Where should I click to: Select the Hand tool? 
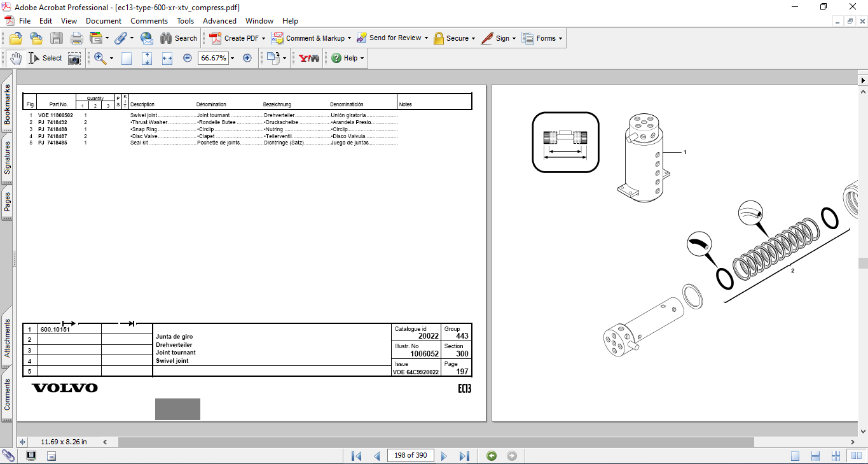point(15,58)
